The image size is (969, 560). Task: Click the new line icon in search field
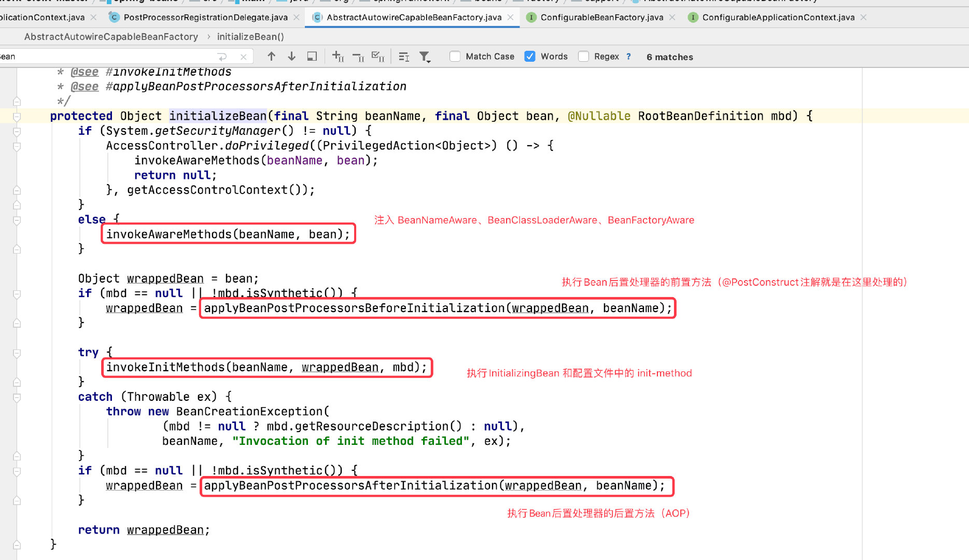pyautogui.click(x=222, y=57)
